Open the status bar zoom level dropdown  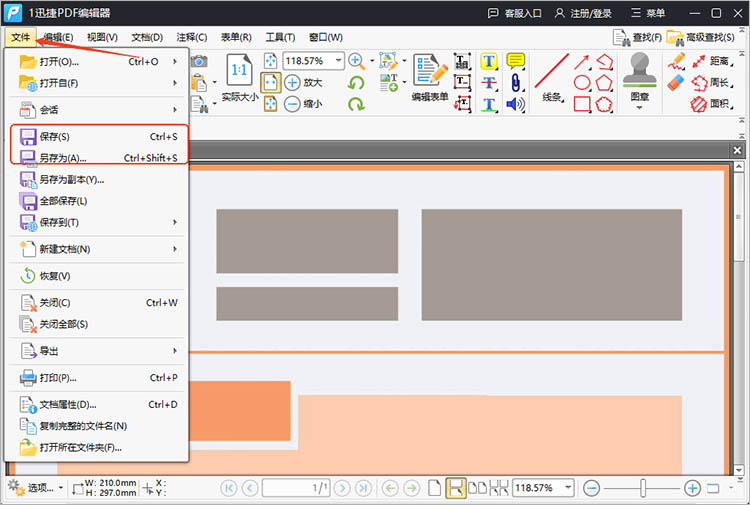(568, 488)
